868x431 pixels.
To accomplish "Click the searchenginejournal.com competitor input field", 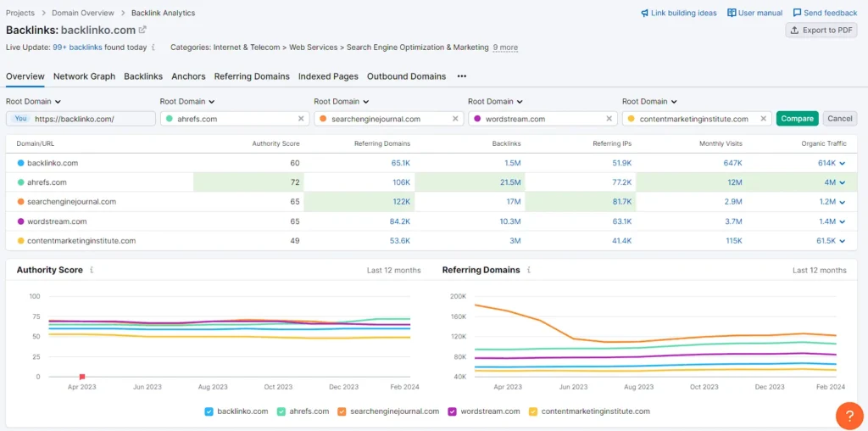I will [388, 119].
